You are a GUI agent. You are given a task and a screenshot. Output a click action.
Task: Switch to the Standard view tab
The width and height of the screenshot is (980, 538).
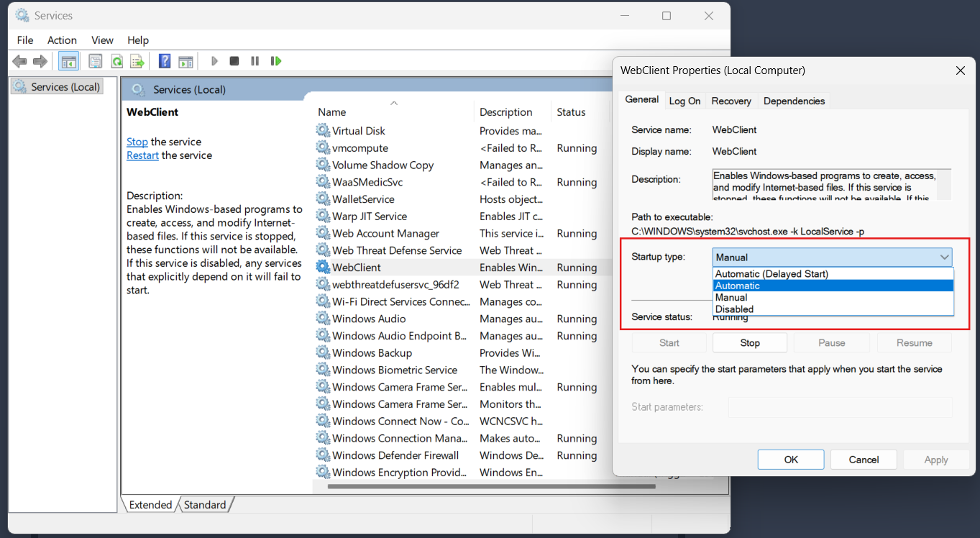[205, 505]
